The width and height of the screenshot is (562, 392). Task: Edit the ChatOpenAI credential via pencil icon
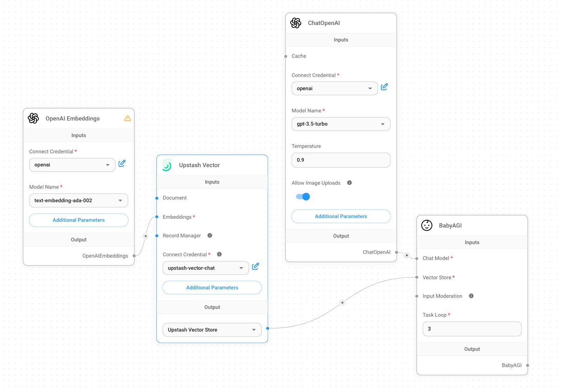384,87
